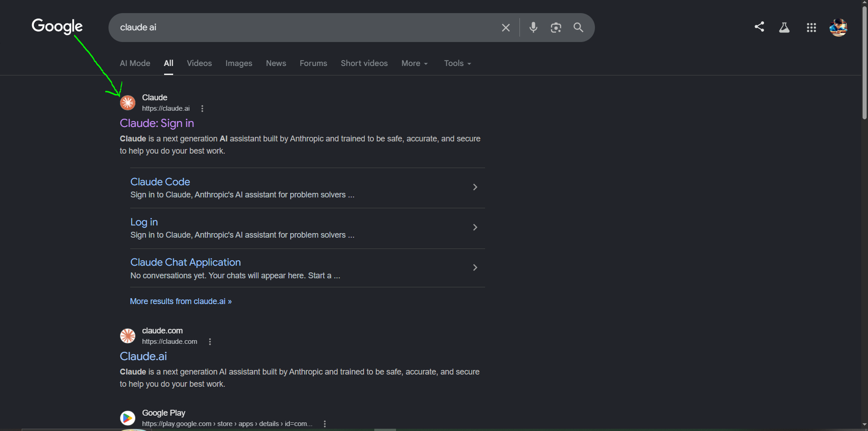
Task: Expand the More search filters dropdown
Action: coord(415,63)
